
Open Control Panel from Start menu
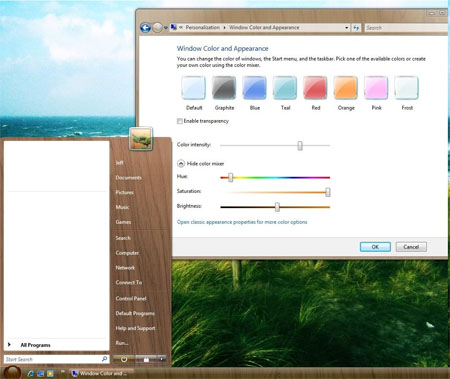[131, 298]
